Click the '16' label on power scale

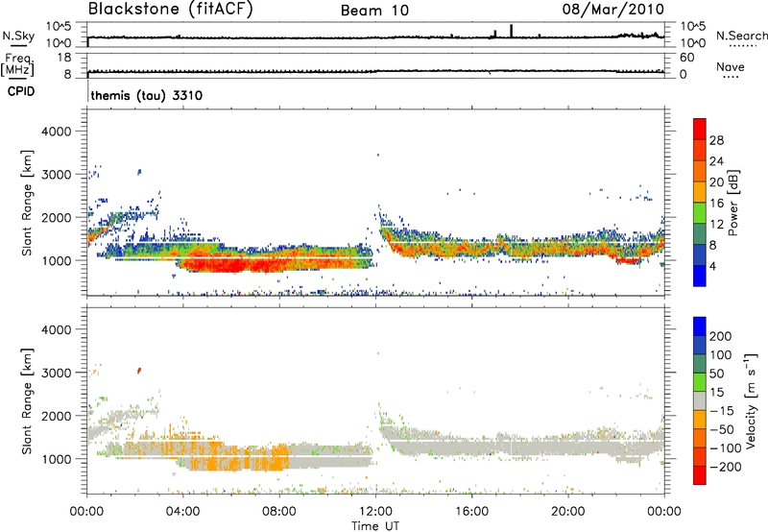tap(716, 204)
